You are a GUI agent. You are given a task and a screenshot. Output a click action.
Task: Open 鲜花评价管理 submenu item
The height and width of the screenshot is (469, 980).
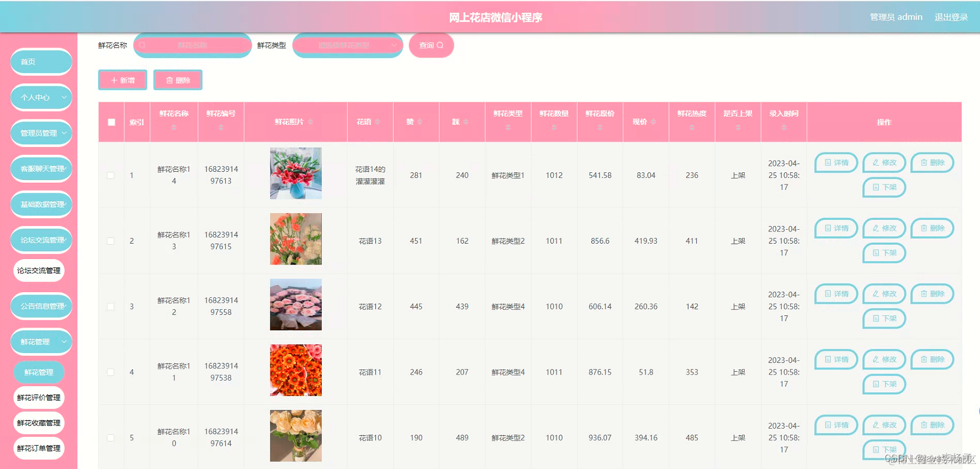pyautogui.click(x=39, y=398)
